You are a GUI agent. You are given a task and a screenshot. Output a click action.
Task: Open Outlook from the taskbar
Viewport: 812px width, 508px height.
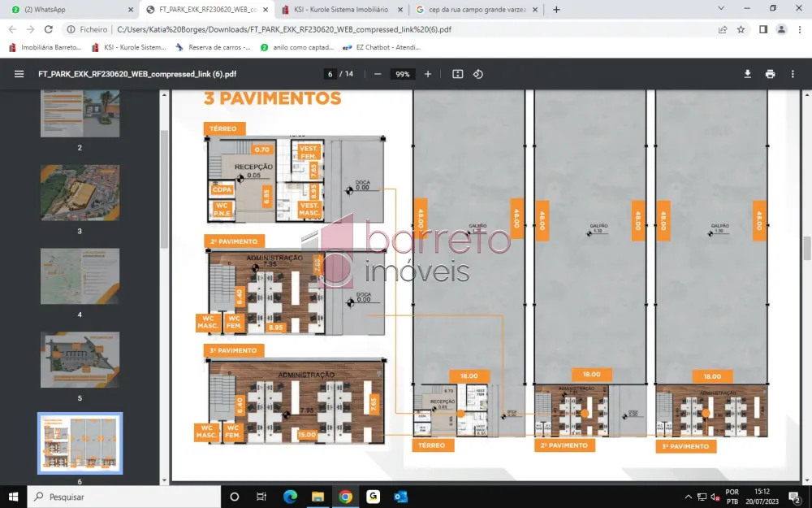pyautogui.click(x=400, y=496)
